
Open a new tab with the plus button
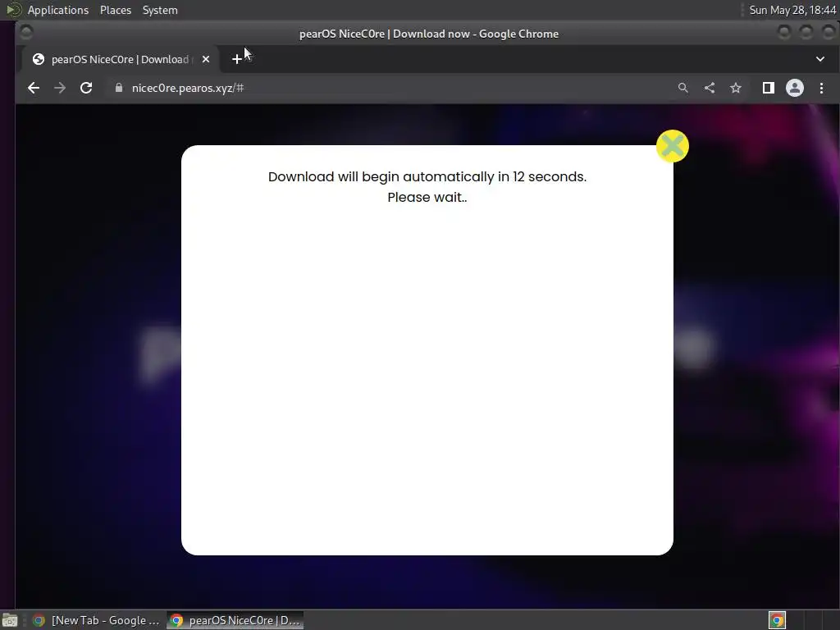pyautogui.click(x=237, y=59)
